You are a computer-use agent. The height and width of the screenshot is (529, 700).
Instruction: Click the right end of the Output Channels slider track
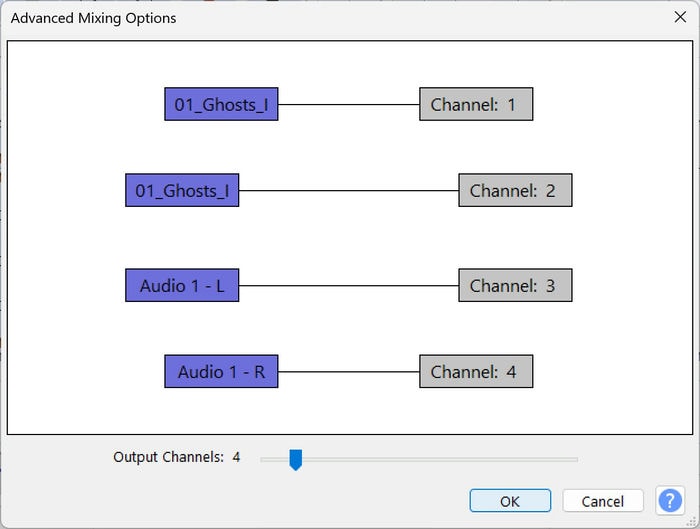point(575,459)
